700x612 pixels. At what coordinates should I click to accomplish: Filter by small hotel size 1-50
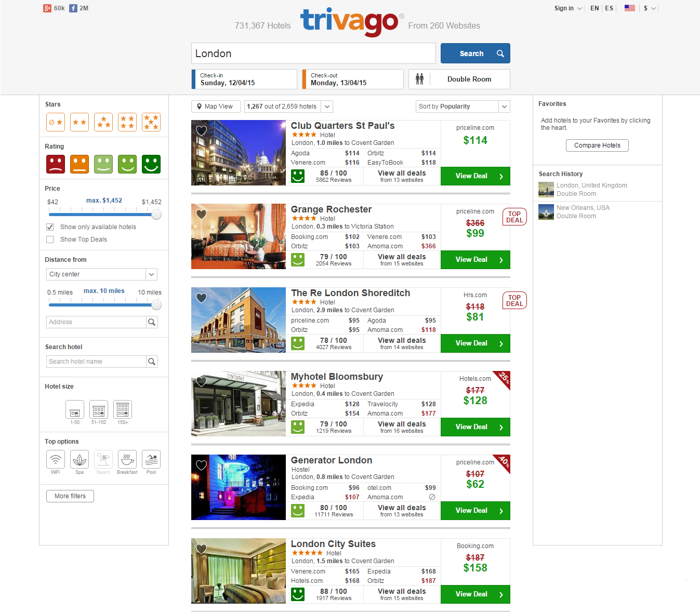click(x=75, y=410)
